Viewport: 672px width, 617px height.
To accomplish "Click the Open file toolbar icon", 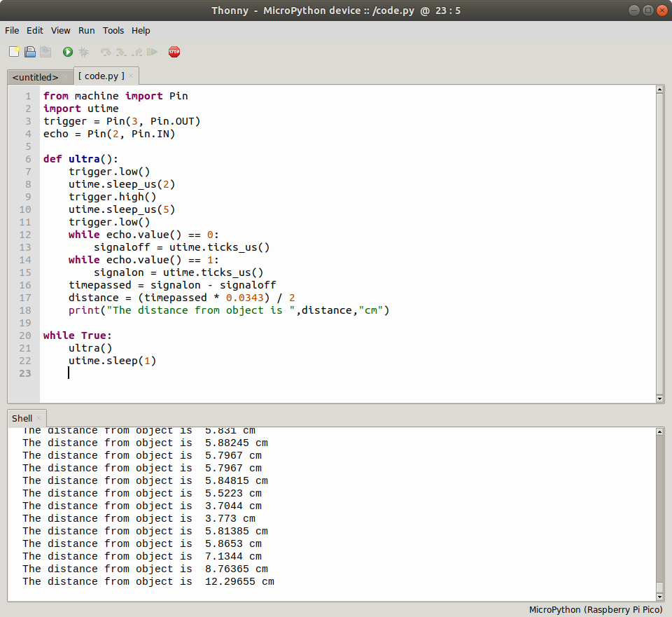I will pos(30,52).
